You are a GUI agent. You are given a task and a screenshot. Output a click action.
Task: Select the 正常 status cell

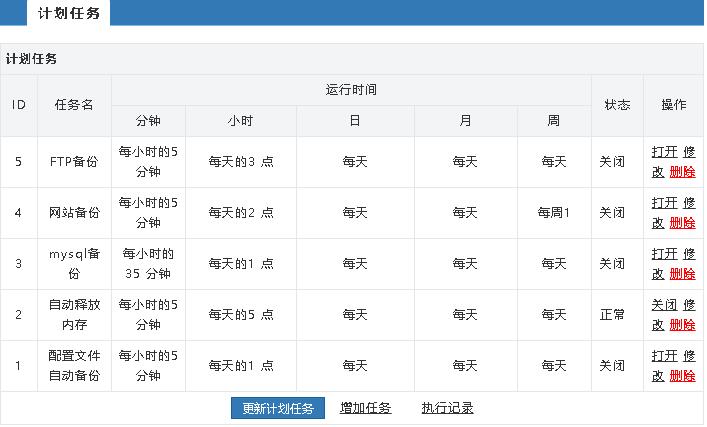pyautogui.click(x=612, y=315)
